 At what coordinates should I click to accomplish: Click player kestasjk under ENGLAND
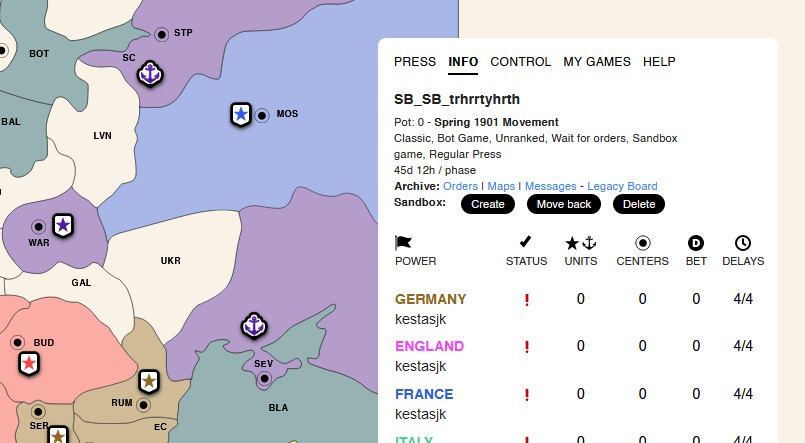(x=420, y=367)
